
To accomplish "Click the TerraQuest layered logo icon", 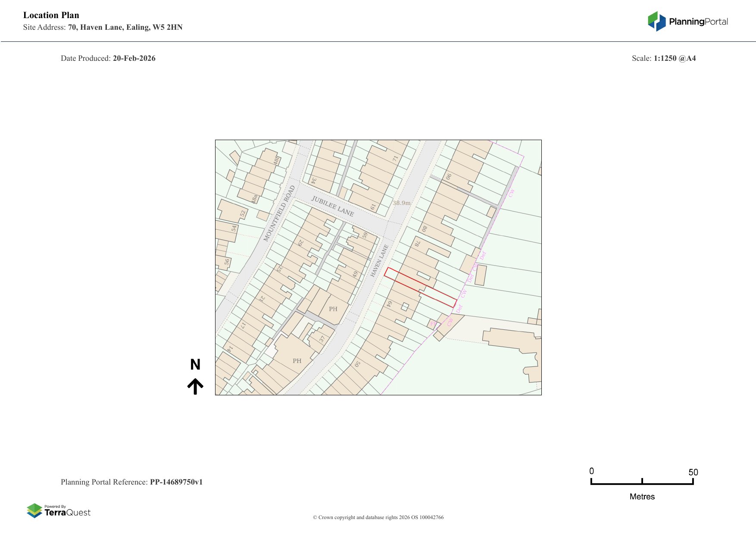I will [34, 510].
